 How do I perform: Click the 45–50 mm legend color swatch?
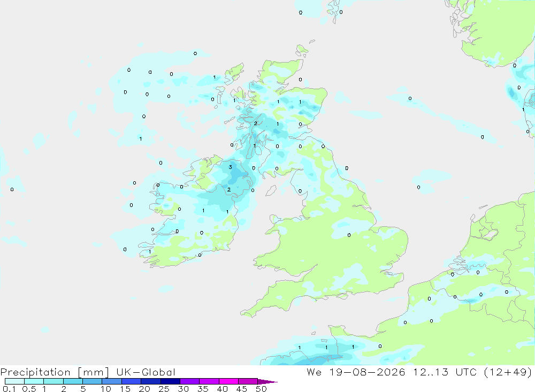pos(248,381)
